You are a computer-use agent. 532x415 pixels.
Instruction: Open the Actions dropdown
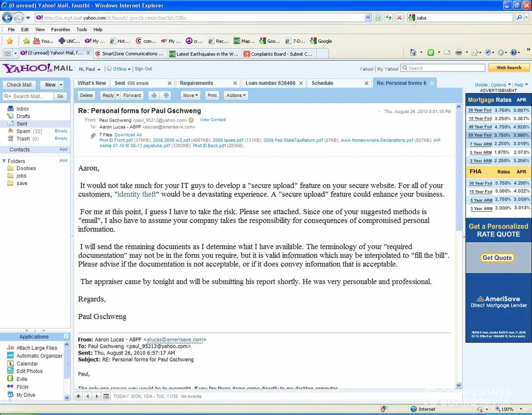click(x=236, y=96)
